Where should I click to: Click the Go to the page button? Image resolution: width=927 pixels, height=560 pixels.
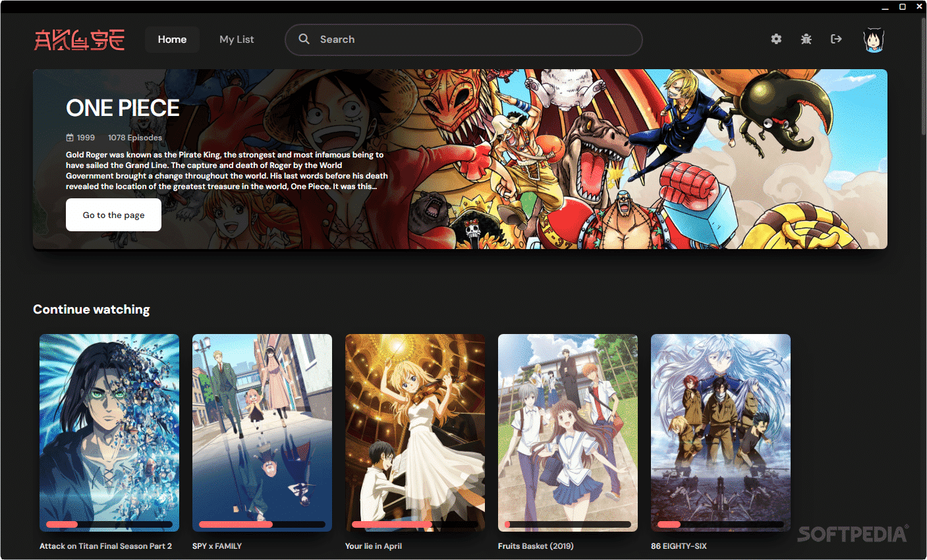[113, 215]
